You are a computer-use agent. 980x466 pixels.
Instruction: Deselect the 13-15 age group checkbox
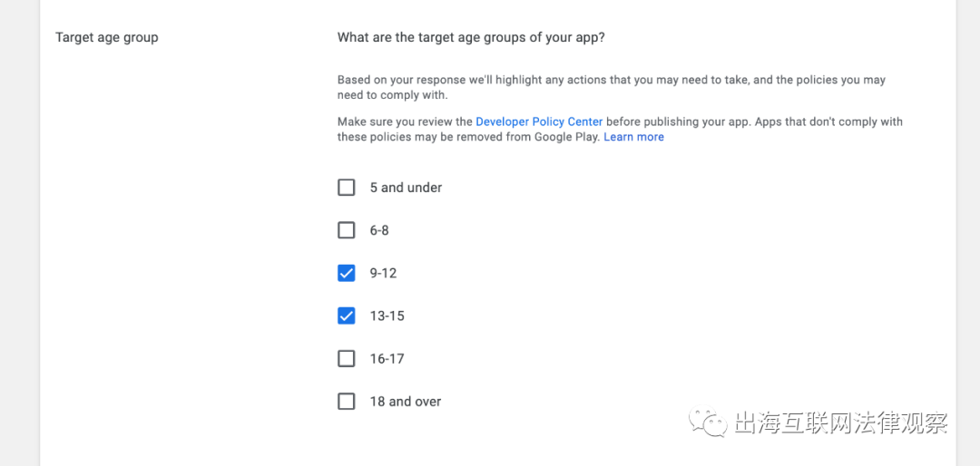(x=346, y=316)
